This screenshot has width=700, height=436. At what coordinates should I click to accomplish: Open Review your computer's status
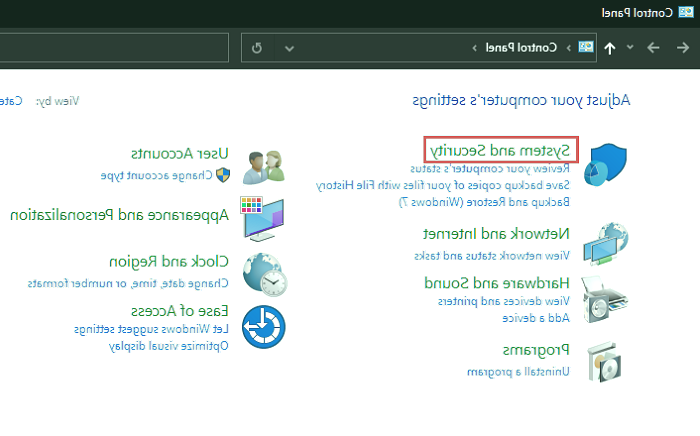pos(490,169)
